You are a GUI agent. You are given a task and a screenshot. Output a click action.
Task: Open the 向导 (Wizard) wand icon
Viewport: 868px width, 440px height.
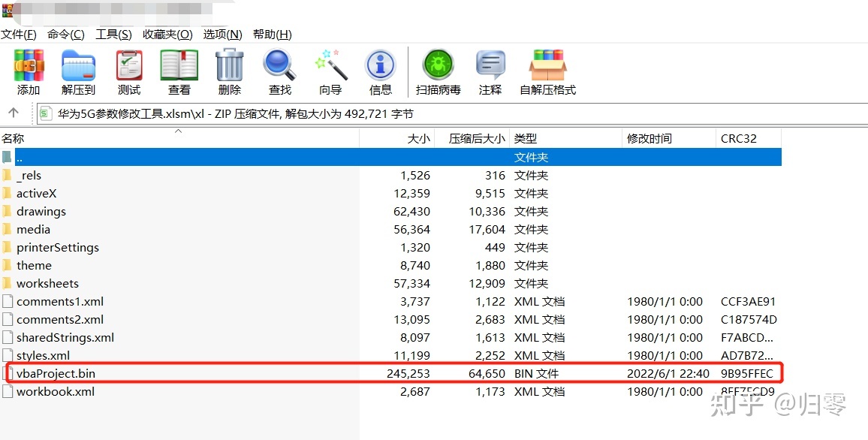point(330,65)
